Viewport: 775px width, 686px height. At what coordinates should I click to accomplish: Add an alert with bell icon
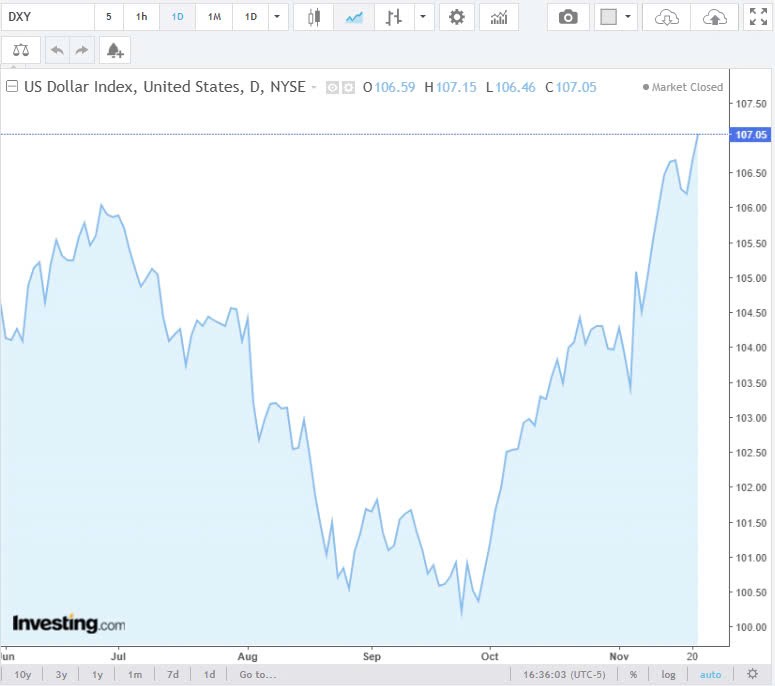115,50
